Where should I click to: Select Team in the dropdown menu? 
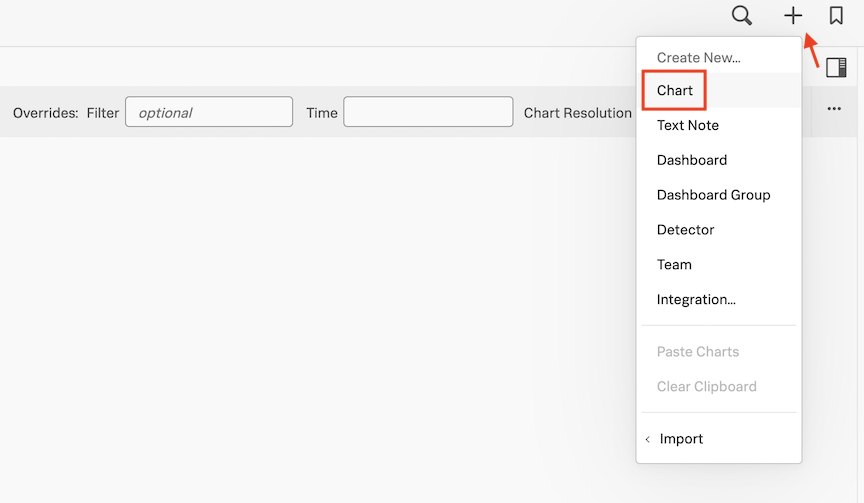(674, 265)
